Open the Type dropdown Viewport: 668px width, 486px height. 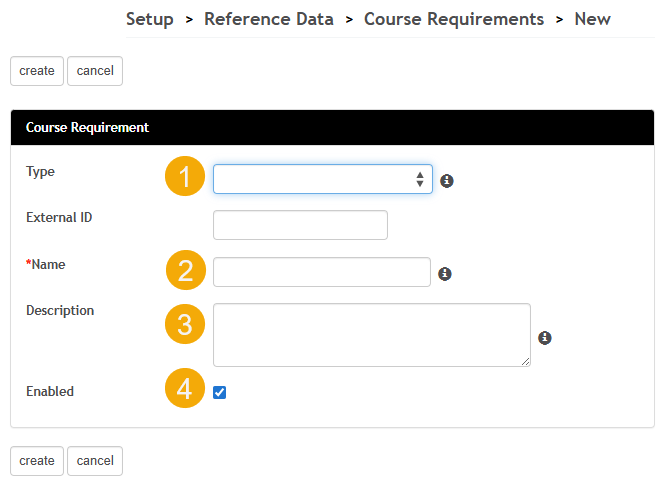323,179
